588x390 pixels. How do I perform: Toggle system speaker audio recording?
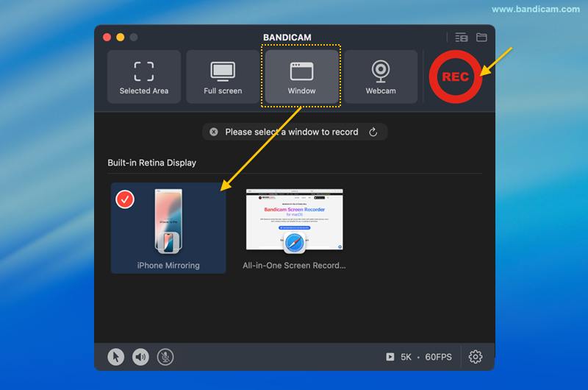(x=140, y=357)
